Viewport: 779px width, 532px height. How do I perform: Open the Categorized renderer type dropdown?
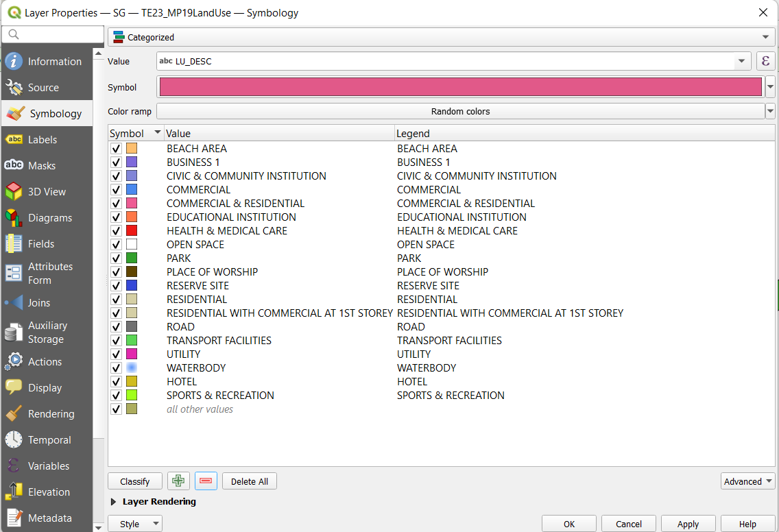441,37
